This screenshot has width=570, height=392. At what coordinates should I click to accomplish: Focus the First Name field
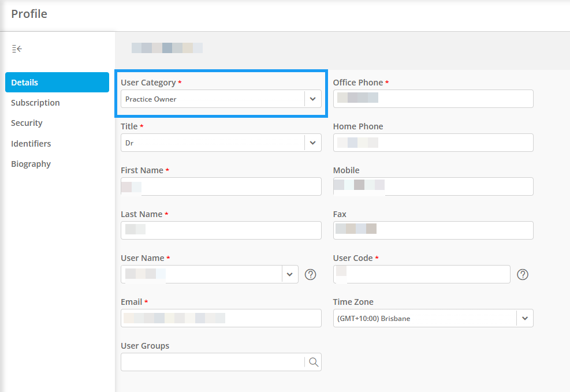[x=221, y=186]
